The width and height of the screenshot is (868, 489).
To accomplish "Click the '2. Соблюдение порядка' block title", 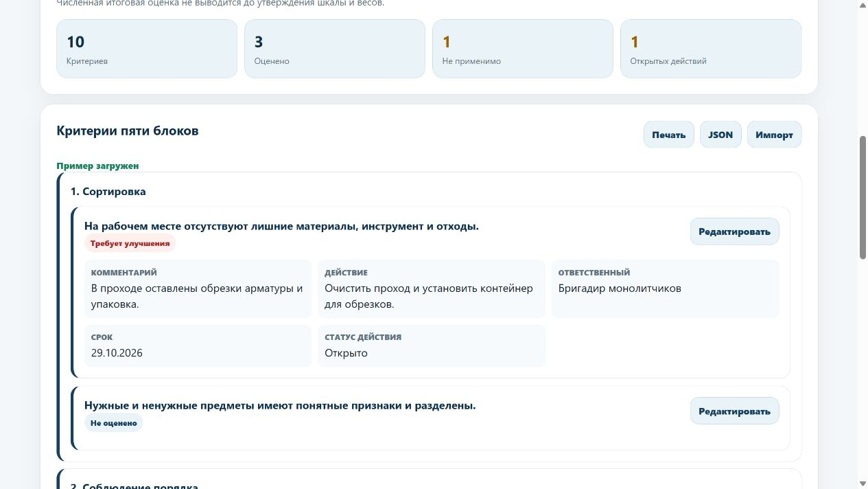I will (134, 486).
